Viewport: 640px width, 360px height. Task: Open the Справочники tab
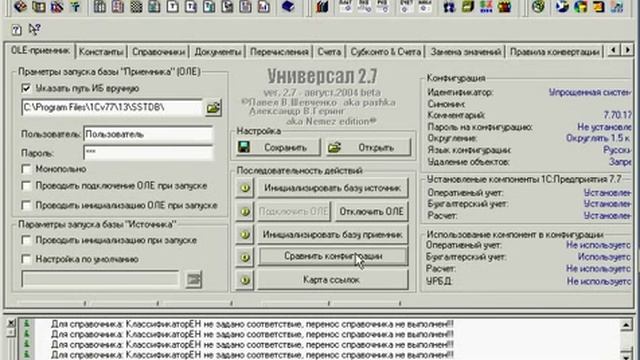coord(158,52)
